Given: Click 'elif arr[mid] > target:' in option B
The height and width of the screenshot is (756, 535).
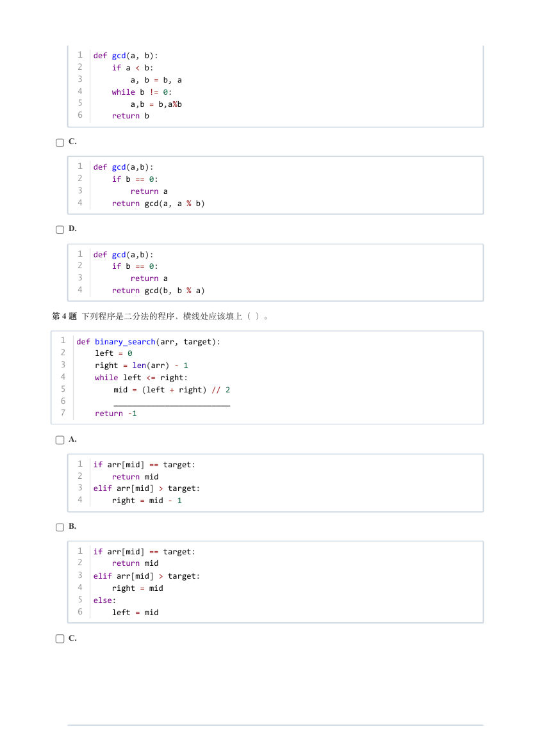Looking at the screenshot, I should coord(147,576).
